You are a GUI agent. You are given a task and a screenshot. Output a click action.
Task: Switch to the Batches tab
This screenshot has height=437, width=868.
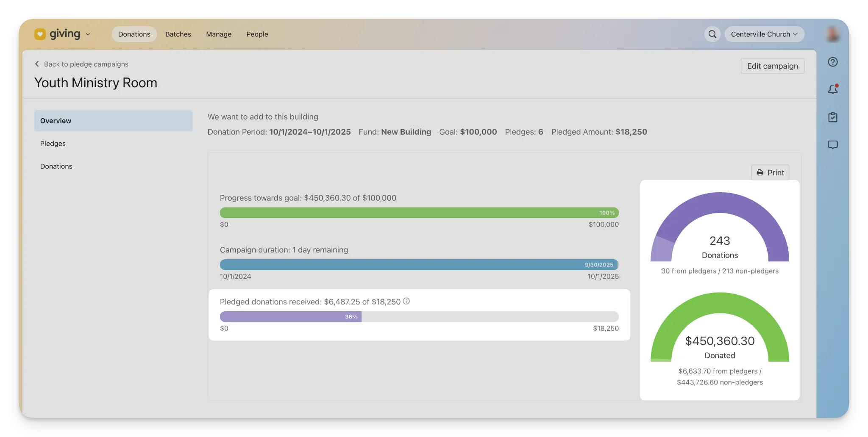click(178, 34)
